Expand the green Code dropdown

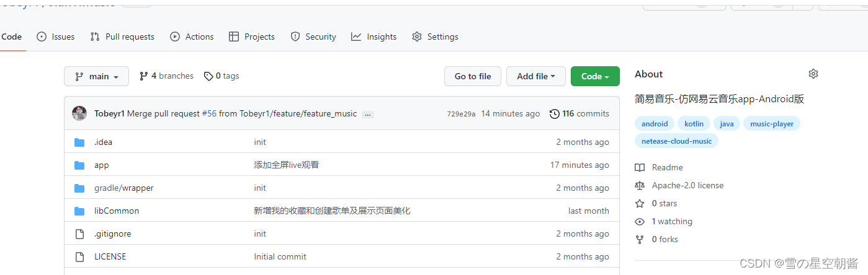(x=594, y=76)
